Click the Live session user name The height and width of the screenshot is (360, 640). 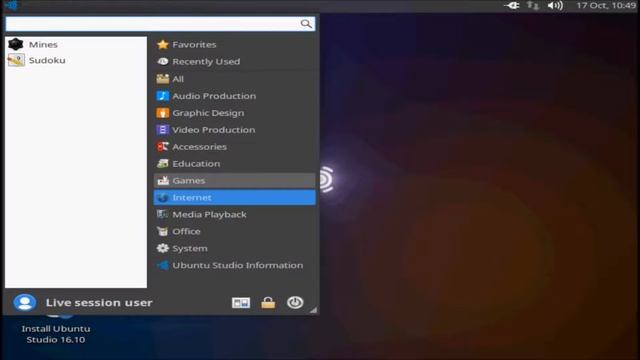click(99, 302)
